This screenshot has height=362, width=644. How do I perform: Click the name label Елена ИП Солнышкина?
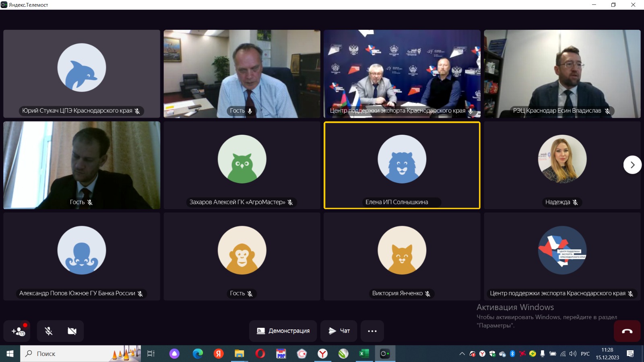pyautogui.click(x=397, y=202)
